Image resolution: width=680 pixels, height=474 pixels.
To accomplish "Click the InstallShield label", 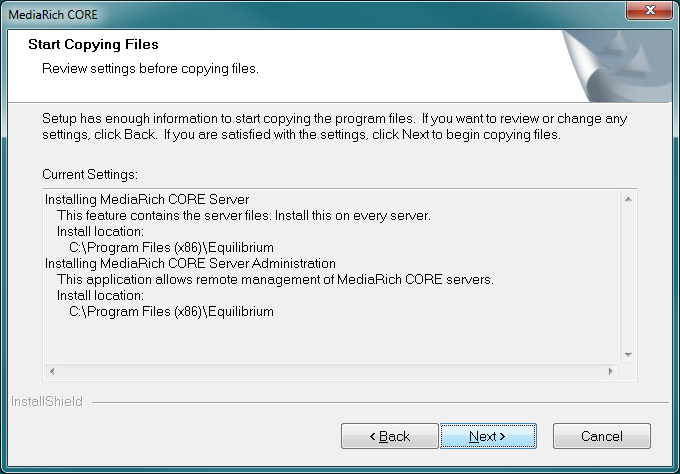I will pos(47,402).
